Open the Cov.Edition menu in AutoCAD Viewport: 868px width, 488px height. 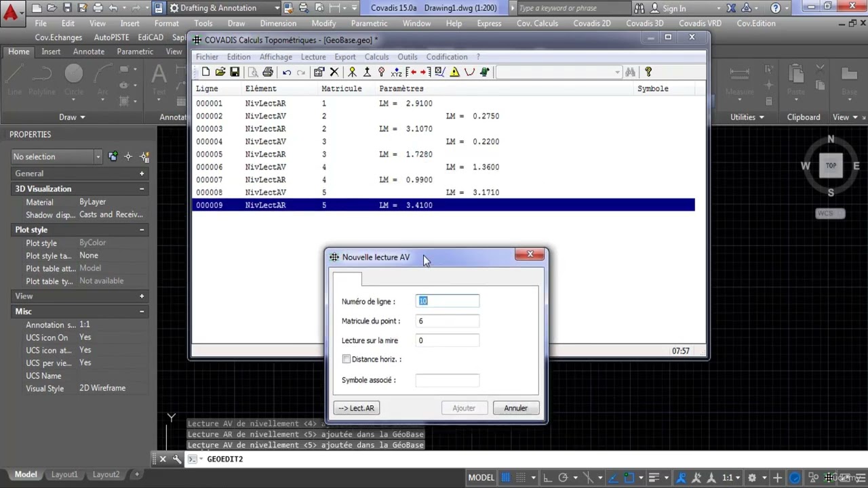point(756,23)
